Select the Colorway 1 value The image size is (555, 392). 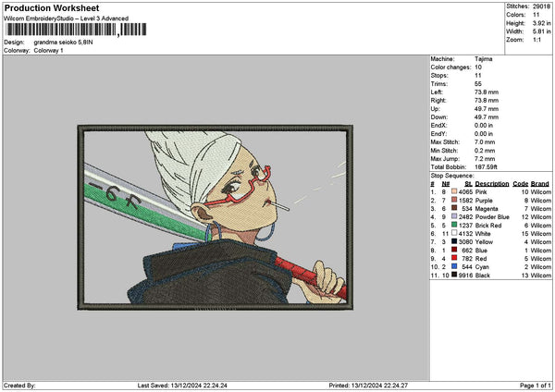click(48, 51)
